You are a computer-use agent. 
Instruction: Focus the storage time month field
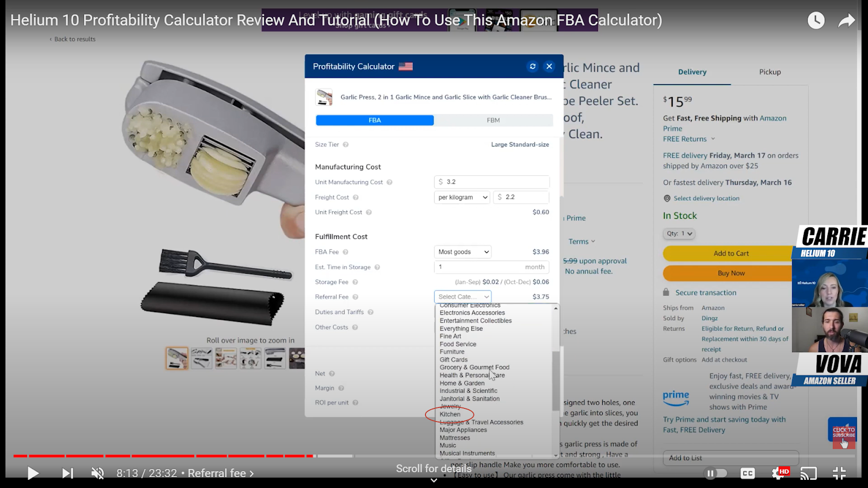[x=492, y=267]
